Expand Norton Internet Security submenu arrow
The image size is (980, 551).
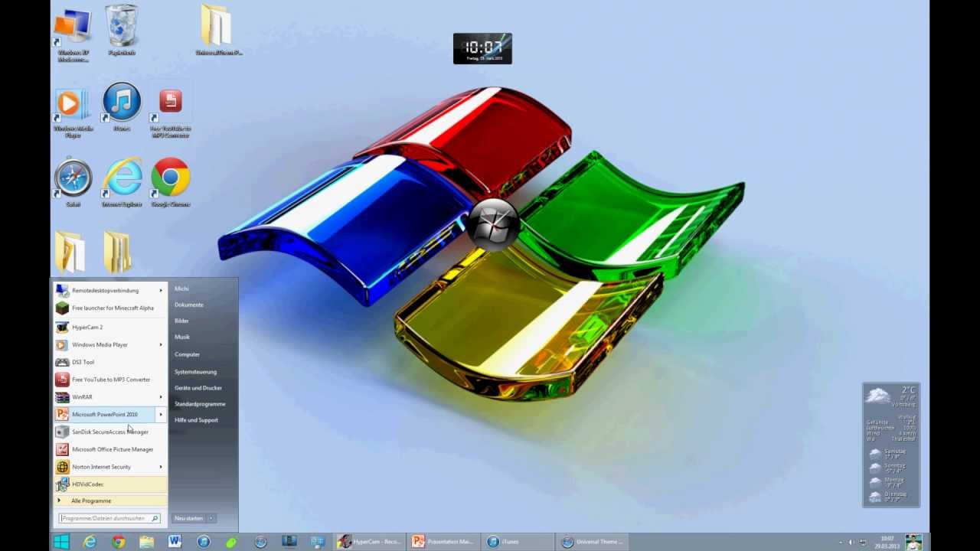[x=161, y=467]
